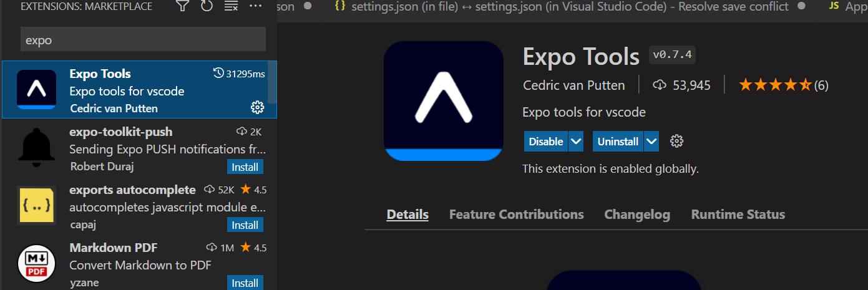Image resolution: width=868 pixels, height=290 pixels.
Task: Click the download cloud icon beside 53,945
Action: pyautogui.click(x=660, y=85)
